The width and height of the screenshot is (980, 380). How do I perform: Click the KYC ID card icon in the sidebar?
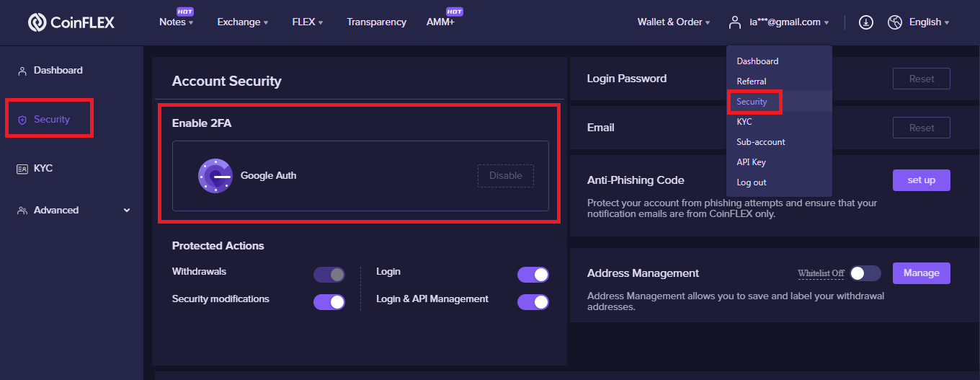(22, 169)
